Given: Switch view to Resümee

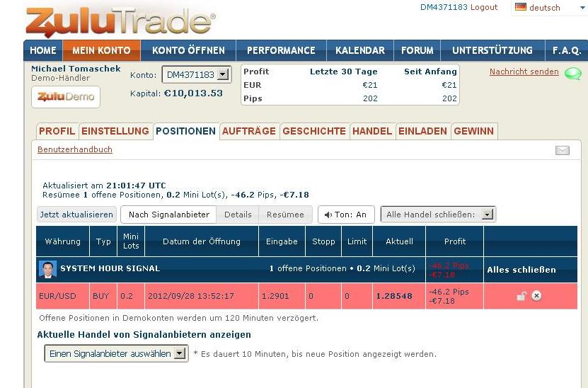Looking at the screenshot, I should click(x=285, y=215).
